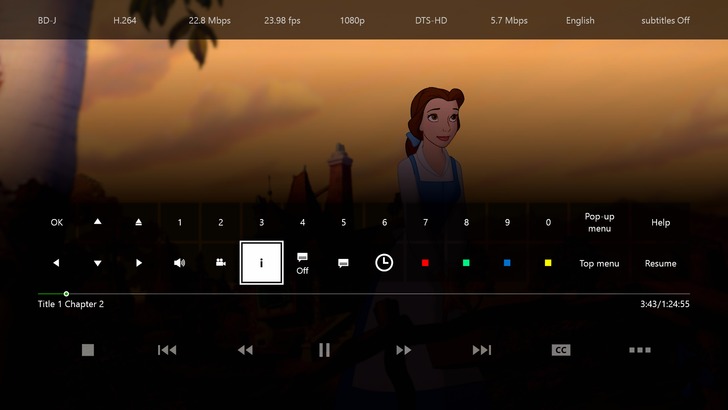Stop playback with the stop button
The image size is (728, 410).
coord(88,350)
